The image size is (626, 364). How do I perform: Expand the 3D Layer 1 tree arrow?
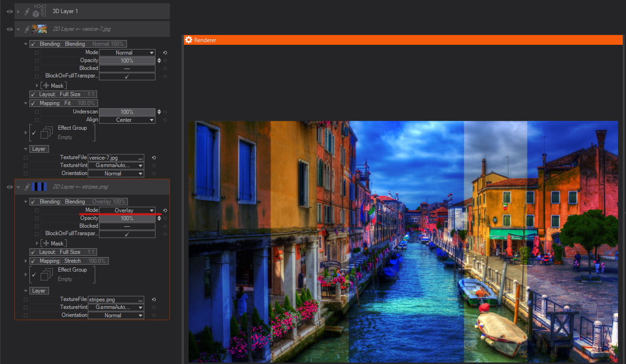pyautogui.click(x=19, y=11)
